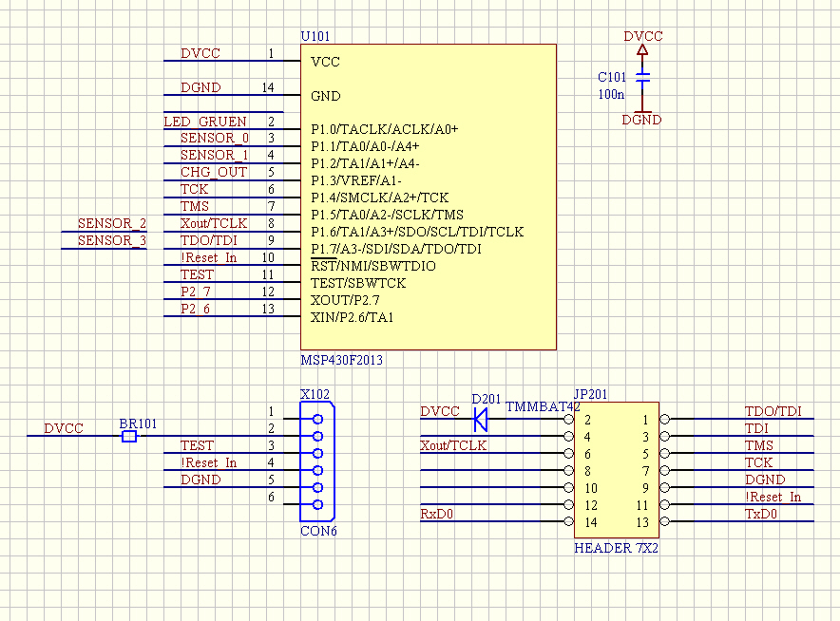Click the DGND label at U101 pin 14
The width and height of the screenshot is (840, 621).
pos(200,87)
